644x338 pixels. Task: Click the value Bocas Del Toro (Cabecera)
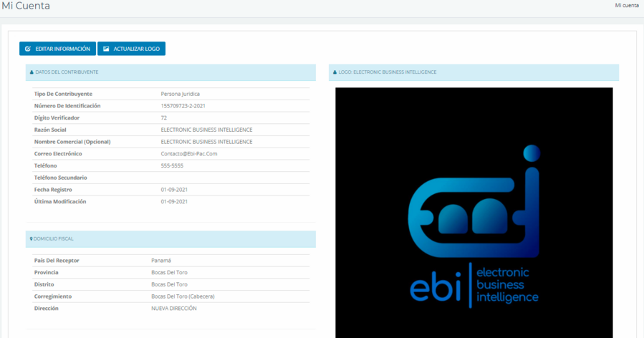click(x=183, y=296)
